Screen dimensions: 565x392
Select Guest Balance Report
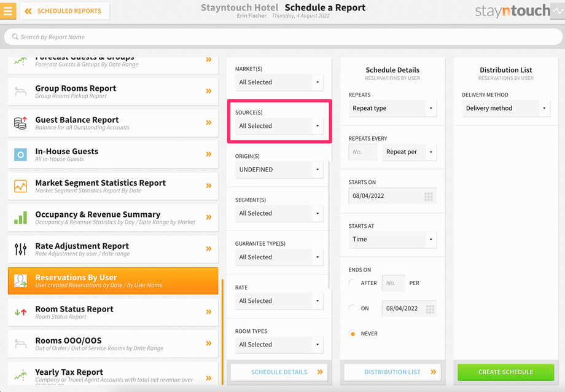pyautogui.click(x=113, y=123)
